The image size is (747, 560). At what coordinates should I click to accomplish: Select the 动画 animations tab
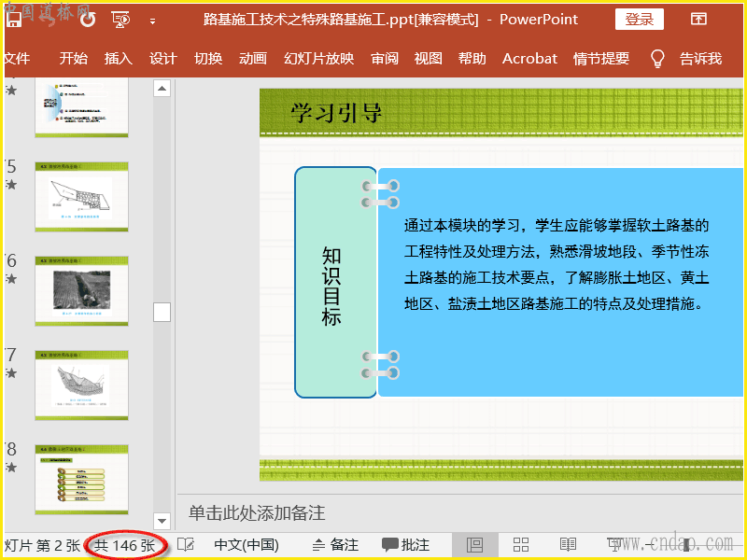click(253, 58)
